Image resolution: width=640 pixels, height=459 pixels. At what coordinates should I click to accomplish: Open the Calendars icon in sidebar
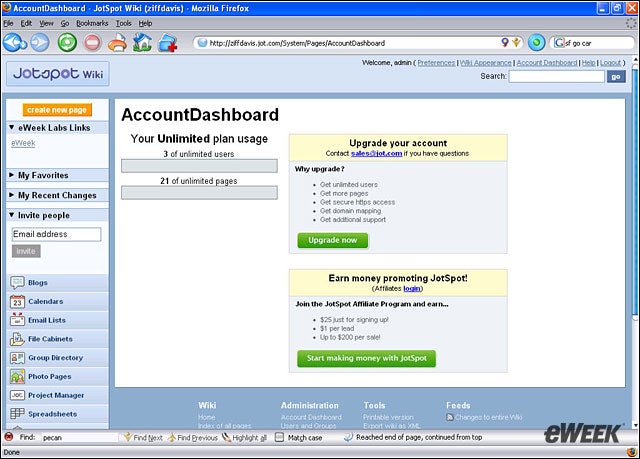point(17,301)
